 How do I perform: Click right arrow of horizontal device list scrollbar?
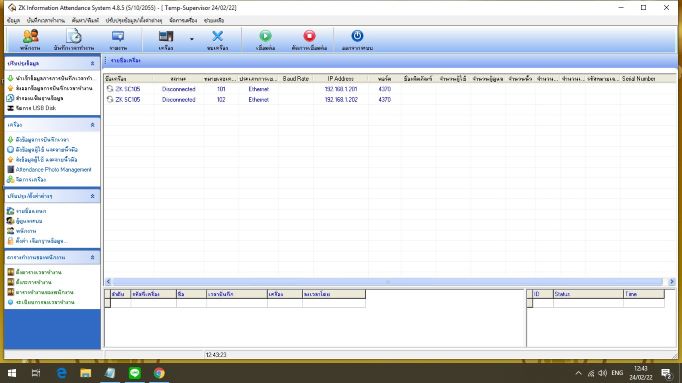point(672,282)
